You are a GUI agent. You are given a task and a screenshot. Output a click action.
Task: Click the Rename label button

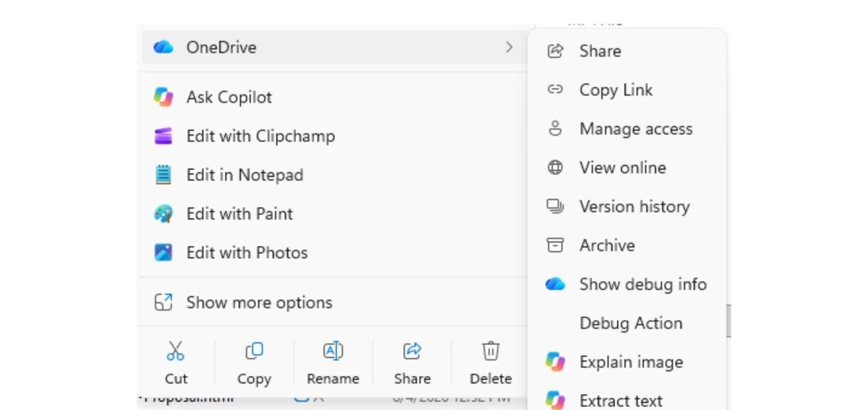click(333, 379)
